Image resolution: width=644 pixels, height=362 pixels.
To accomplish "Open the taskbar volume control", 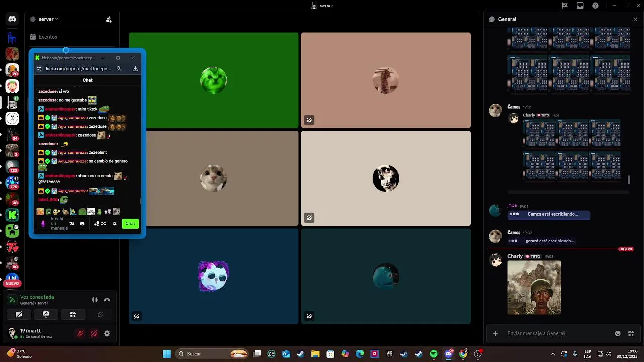I will 608,354.
